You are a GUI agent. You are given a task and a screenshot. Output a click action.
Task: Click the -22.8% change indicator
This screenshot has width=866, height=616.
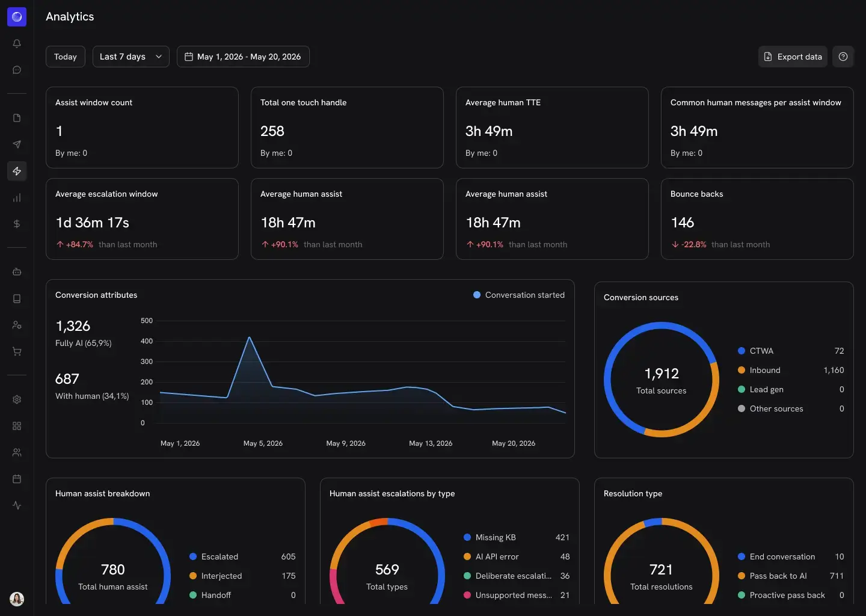[689, 244]
